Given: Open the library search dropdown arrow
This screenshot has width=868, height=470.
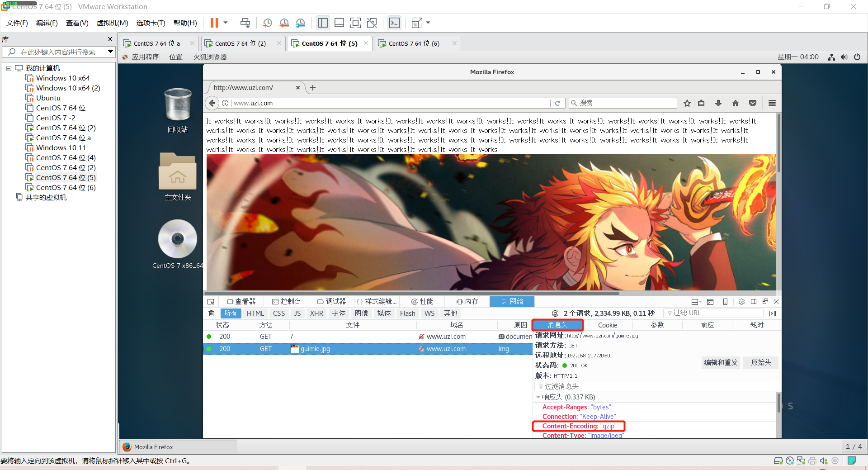Looking at the screenshot, I should (110, 52).
